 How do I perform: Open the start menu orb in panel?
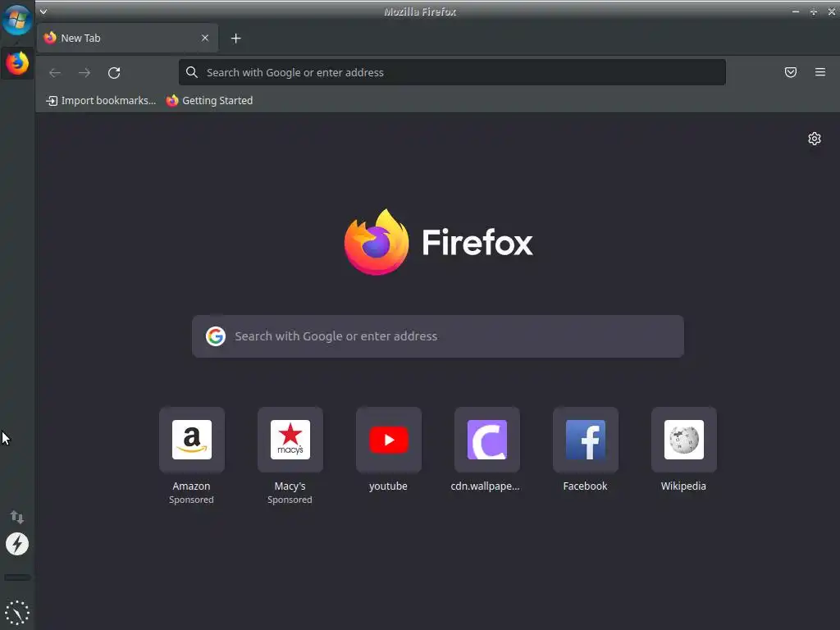(x=17, y=20)
